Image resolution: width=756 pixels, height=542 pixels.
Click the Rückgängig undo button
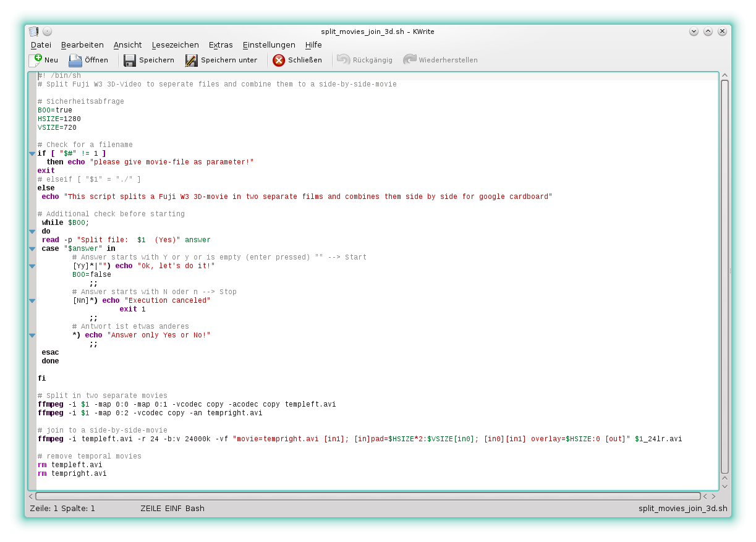[x=365, y=60]
